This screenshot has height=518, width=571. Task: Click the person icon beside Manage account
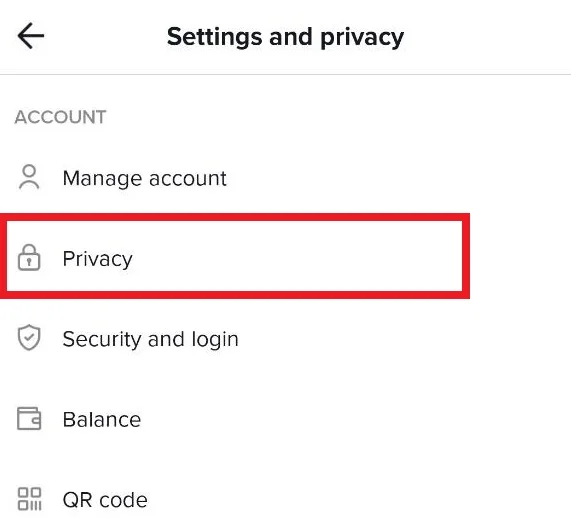point(29,178)
